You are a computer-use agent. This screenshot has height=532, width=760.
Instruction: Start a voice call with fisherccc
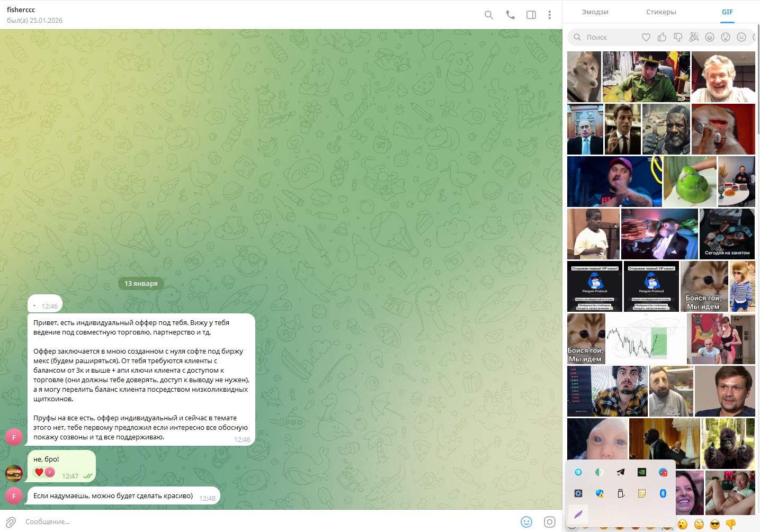510,15
